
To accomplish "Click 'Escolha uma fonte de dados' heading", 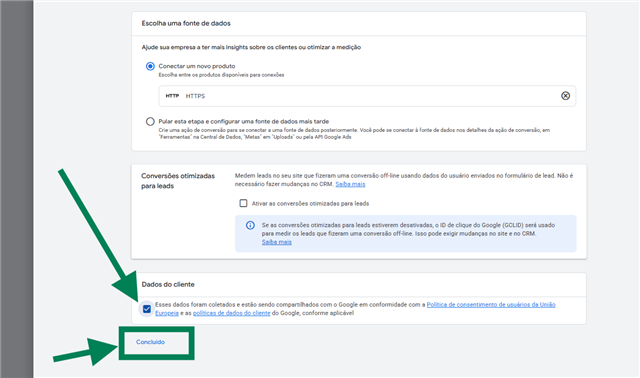I will click(186, 23).
